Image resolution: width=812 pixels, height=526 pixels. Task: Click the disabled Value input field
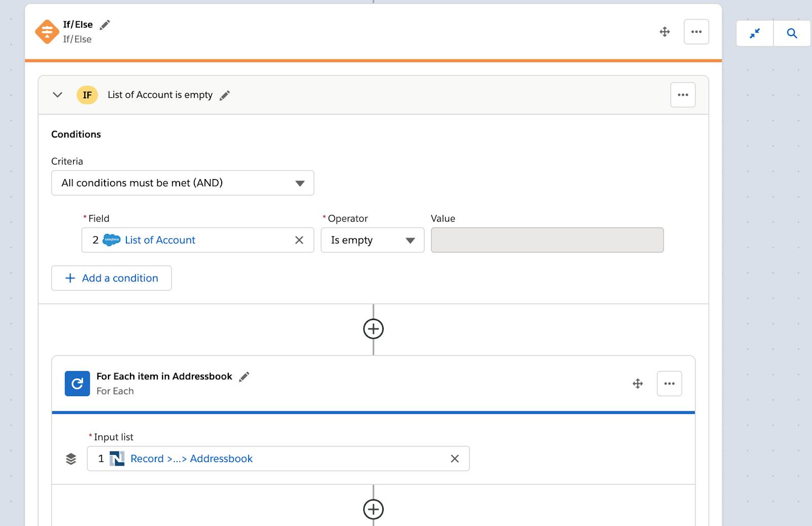[x=547, y=240]
